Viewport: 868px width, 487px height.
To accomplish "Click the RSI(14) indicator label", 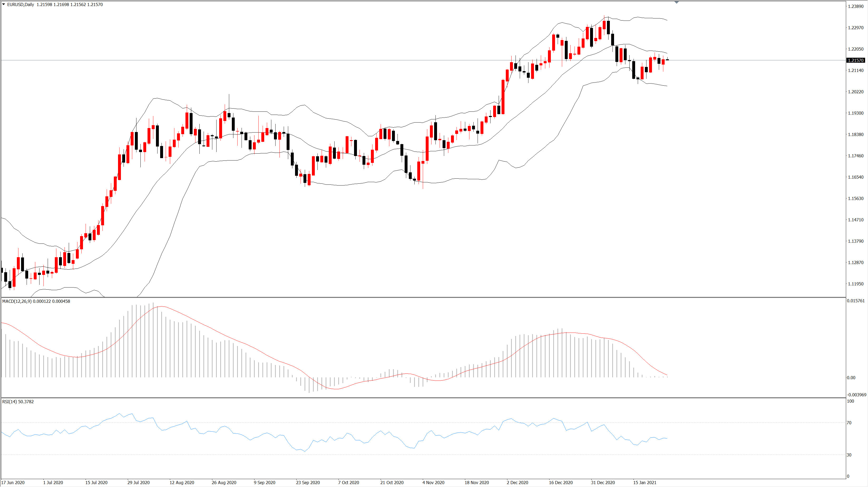I will tap(9, 402).
